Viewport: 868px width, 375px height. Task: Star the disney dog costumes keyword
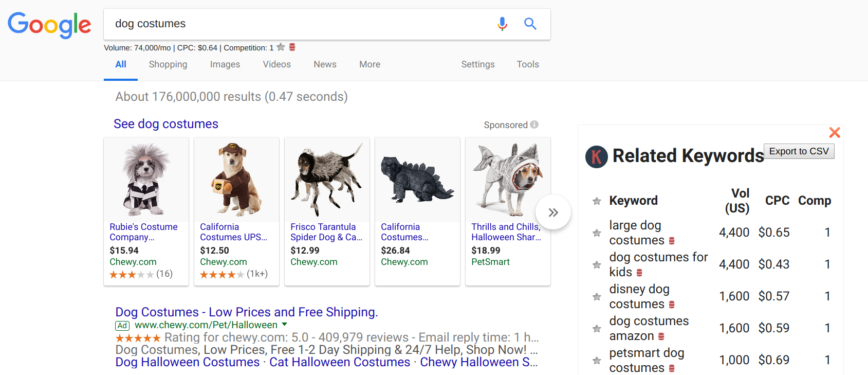point(597,297)
